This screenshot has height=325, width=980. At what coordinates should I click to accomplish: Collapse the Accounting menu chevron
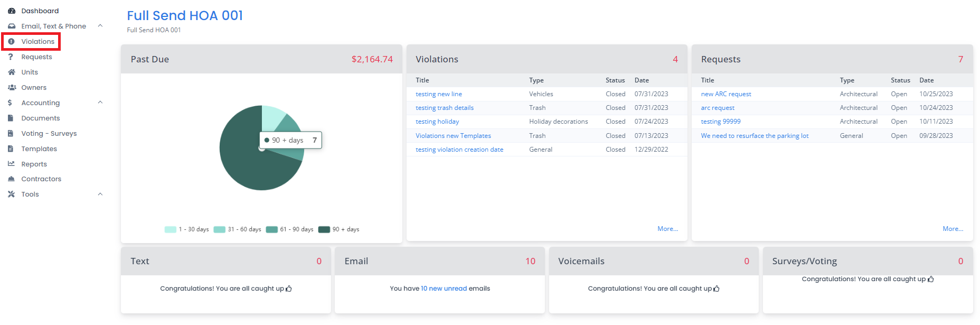(x=100, y=103)
